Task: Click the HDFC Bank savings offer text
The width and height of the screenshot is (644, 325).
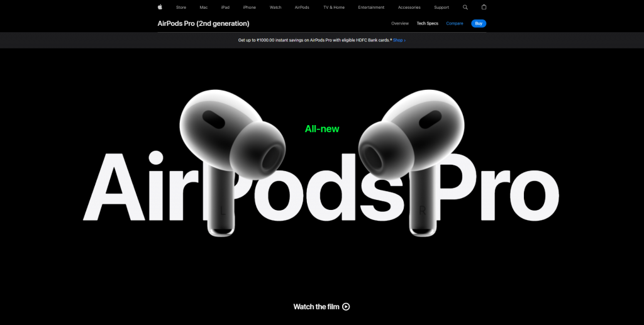Action: tap(314, 40)
